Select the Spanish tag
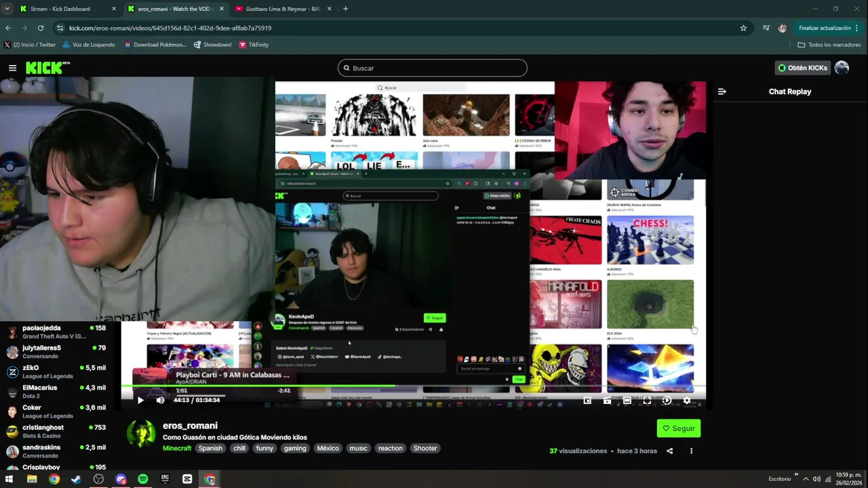Screen dimensions: 868x488 point(210,448)
